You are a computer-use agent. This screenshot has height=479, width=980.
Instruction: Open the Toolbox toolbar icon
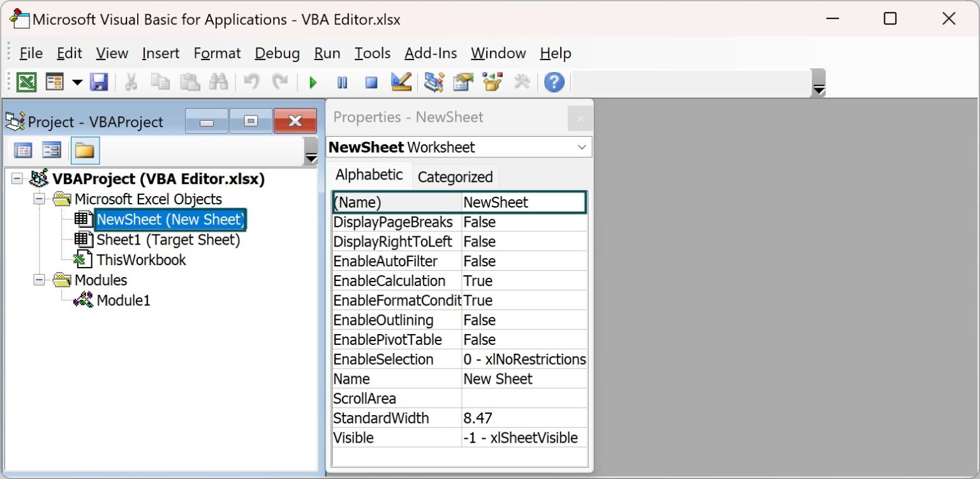[x=522, y=82]
